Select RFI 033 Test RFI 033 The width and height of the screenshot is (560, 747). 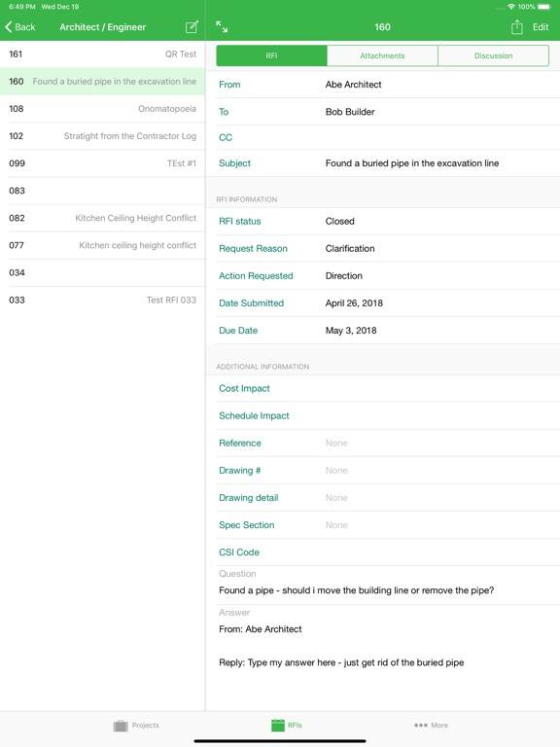(102, 301)
